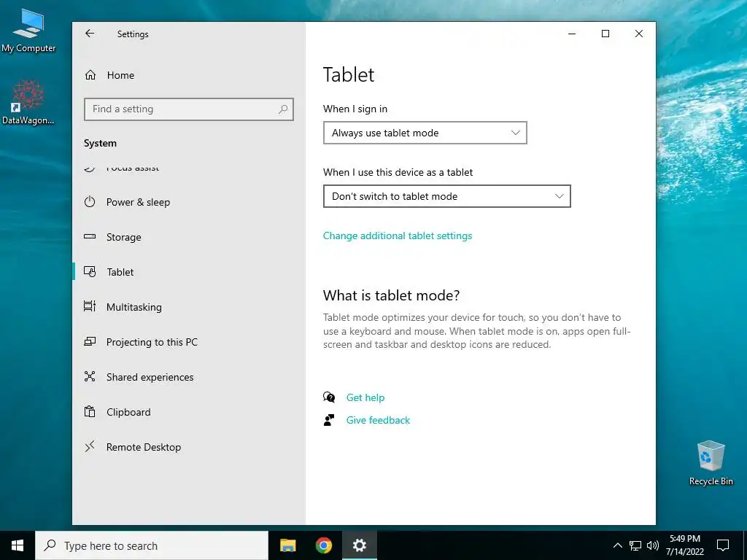
Task: Click the What is tablet mode? heading
Action: pos(392,295)
